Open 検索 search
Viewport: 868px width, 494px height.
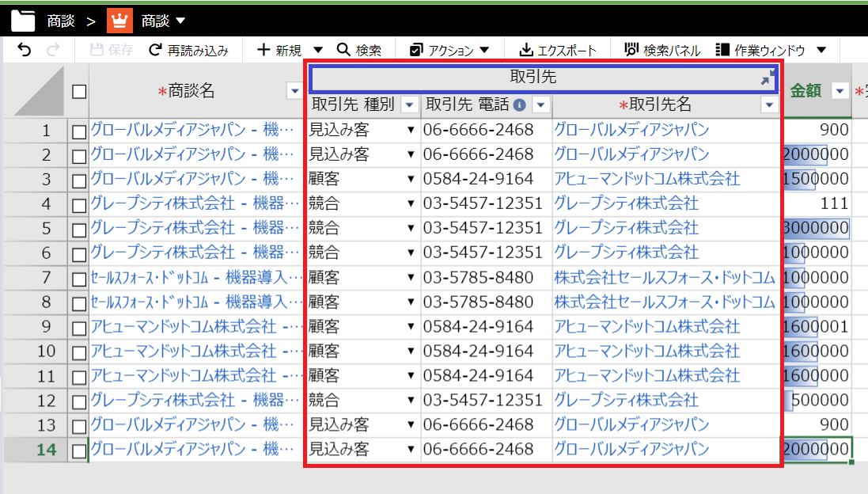pyautogui.click(x=359, y=51)
